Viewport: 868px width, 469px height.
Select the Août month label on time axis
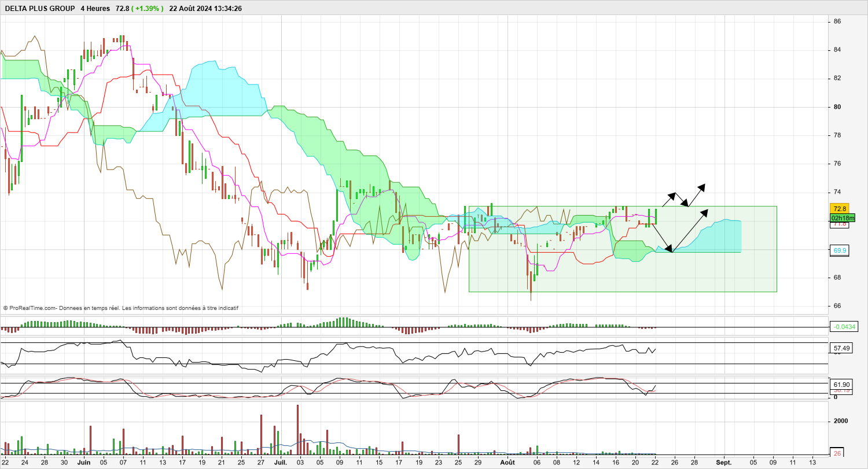(507, 463)
